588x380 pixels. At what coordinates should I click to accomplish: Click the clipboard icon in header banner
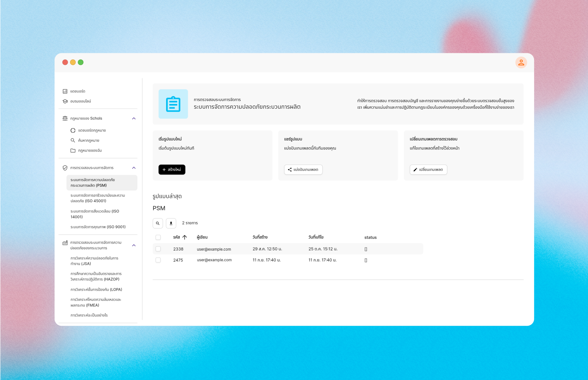click(173, 104)
